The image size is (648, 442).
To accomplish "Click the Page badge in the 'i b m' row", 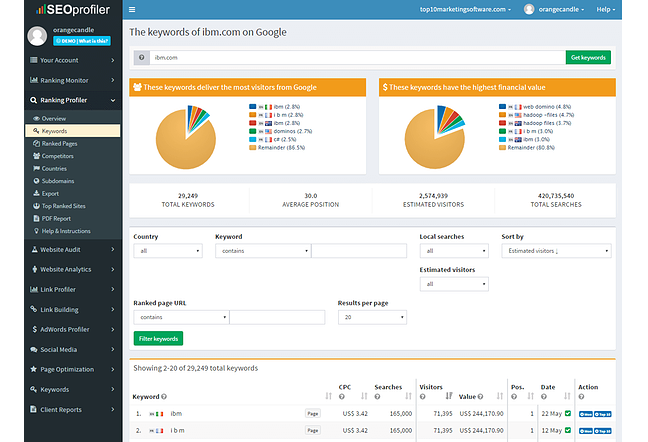I will point(312,430).
